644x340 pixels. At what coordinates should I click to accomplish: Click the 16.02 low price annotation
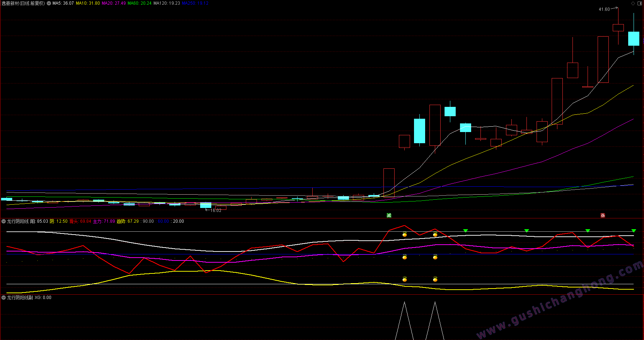click(216, 210)
